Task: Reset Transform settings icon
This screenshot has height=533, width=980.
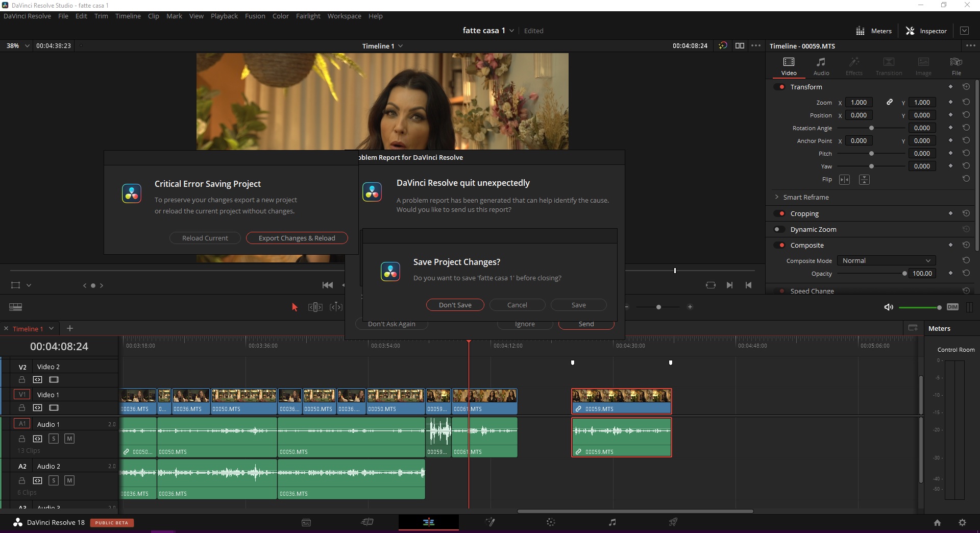Action: (966, 87)
